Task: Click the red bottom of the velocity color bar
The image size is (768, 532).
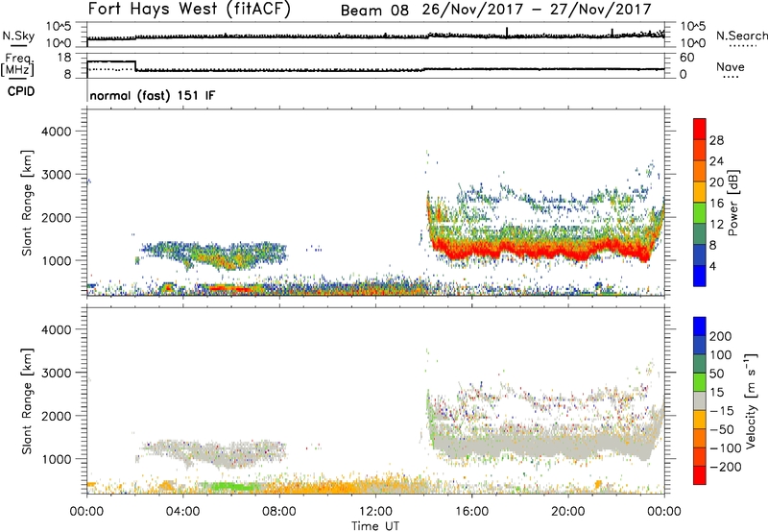Action: coord(700,475)
